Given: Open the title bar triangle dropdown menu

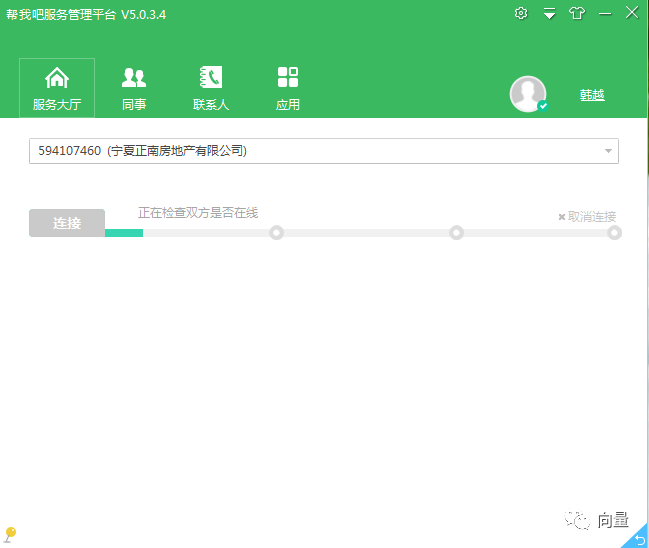Looking at the screenshot, I should 549,13.
